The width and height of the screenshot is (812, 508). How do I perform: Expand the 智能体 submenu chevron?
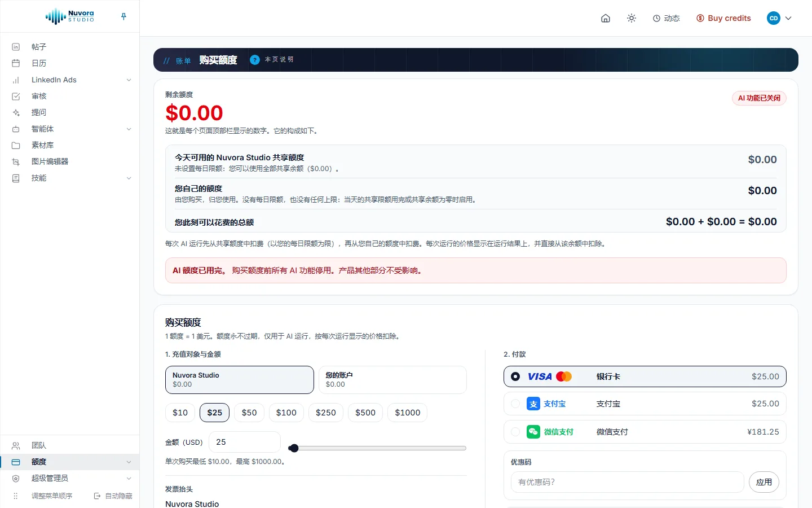[x=129, y=129]
